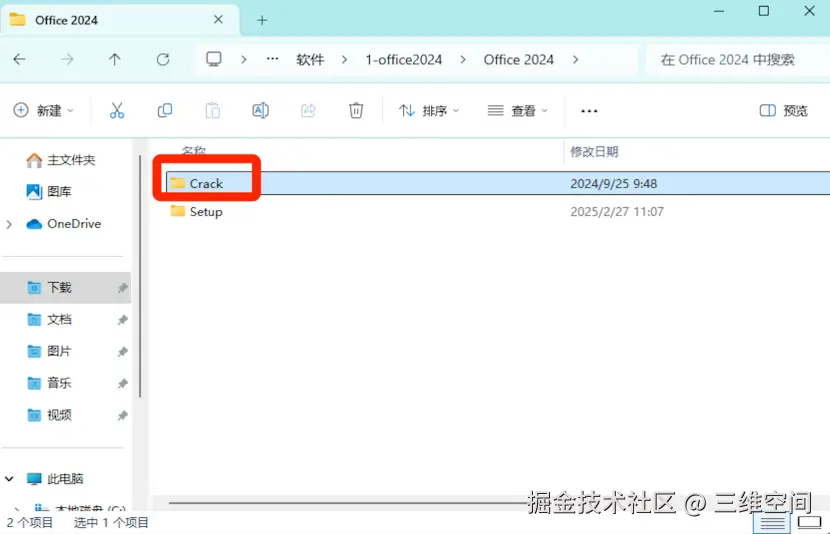Open the toolbar See more ellipsis menu
This screenshot has height=534, width=830.
(x=589, y=111)
